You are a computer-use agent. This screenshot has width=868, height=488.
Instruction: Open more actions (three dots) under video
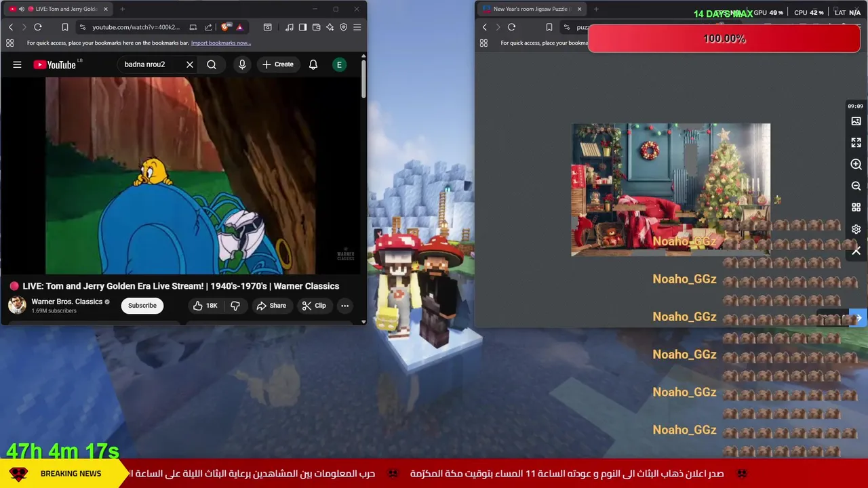pyautogui.click(x=344, y=306)
